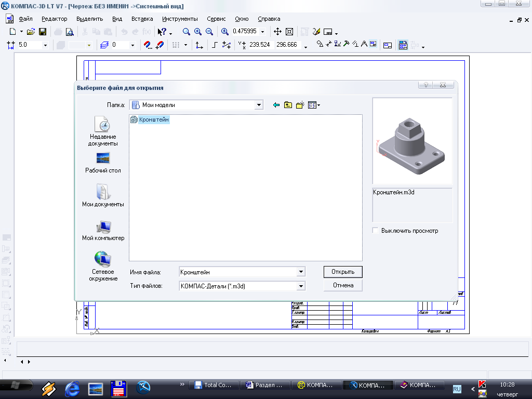Click the zoom out icon

[209, 32]
